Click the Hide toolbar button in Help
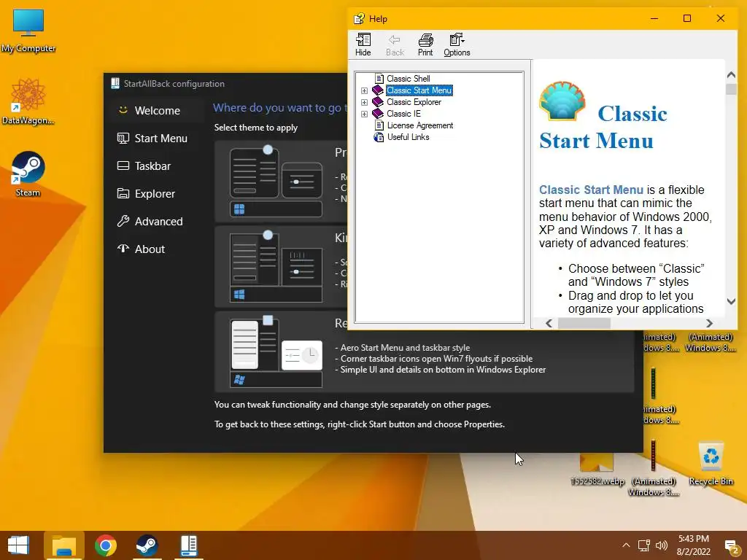This screenshot has height=560, width=747. tap(363, 45)
